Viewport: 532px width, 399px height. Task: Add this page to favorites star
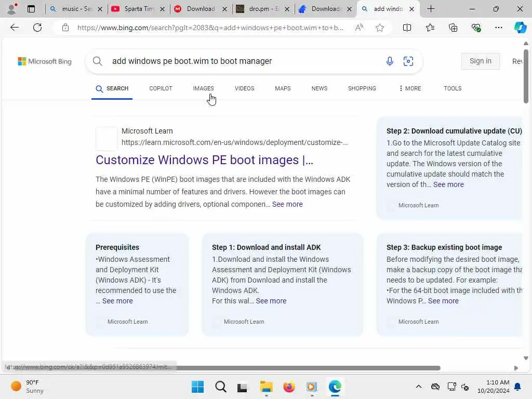point(380,28)
